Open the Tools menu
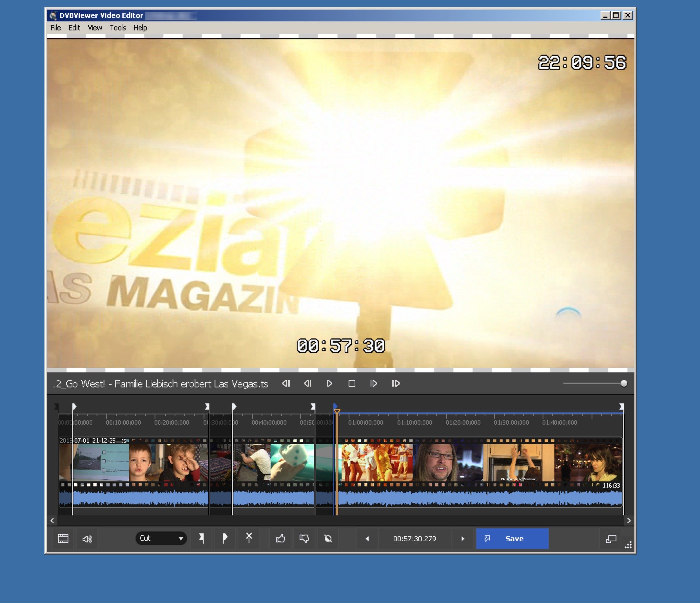This screenshot has height=603, width=700. tap(118, 28)
